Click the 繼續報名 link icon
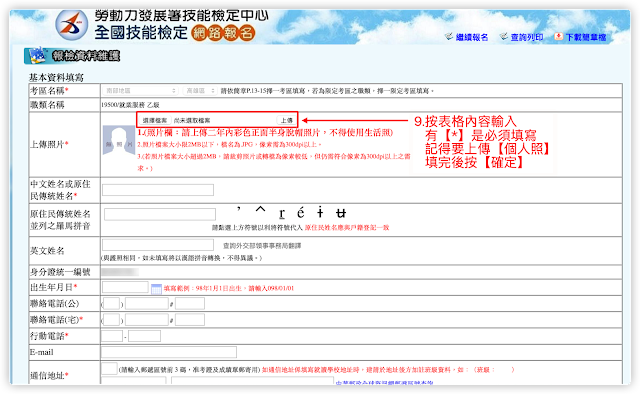This screenshot has height=394, width=640. click(x=449, y=36)
